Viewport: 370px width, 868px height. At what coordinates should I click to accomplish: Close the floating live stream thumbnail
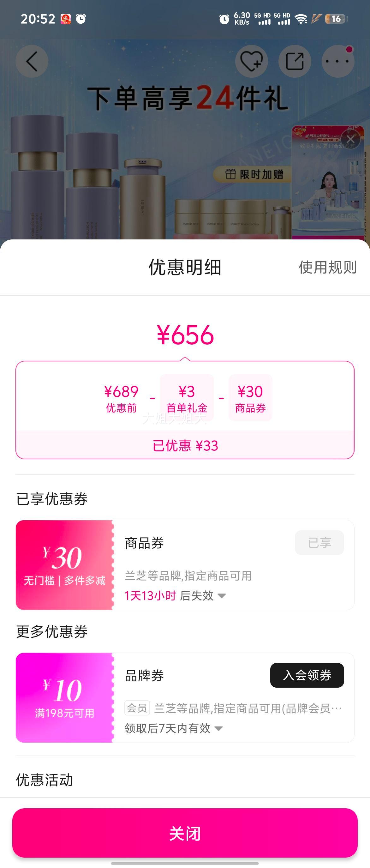pos(350,139)
